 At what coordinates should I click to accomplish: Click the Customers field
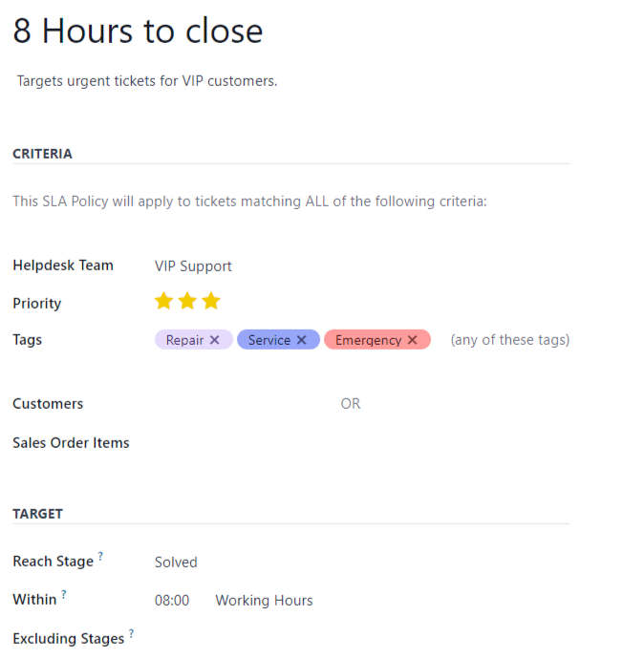point(239,404)
